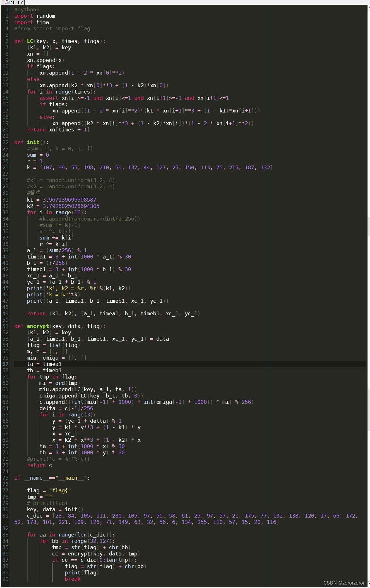Click the scrollbar up arrow

[x=368, y=8]
